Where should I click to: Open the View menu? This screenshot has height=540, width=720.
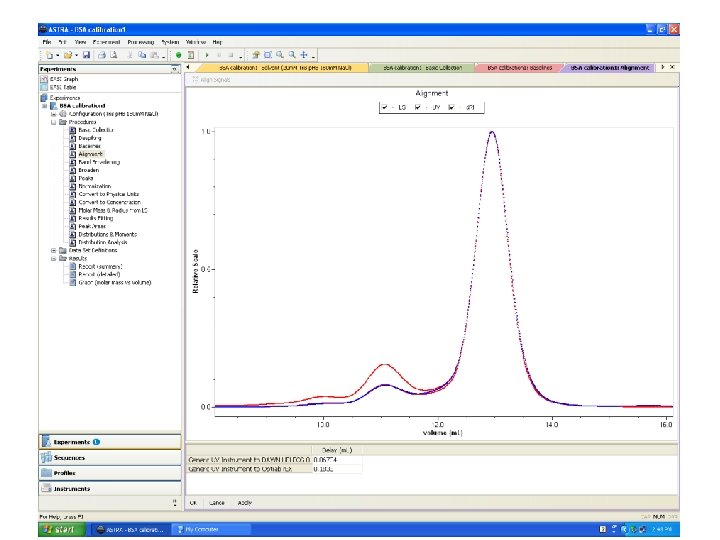(x=80, y=42)
